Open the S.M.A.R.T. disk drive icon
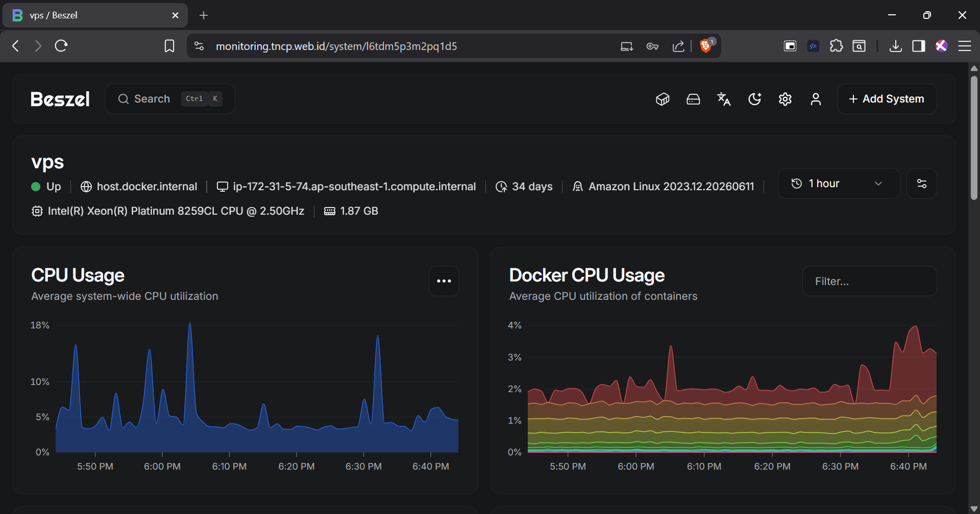The height and width of the screenshot is (514, 980). coord(693,99)
